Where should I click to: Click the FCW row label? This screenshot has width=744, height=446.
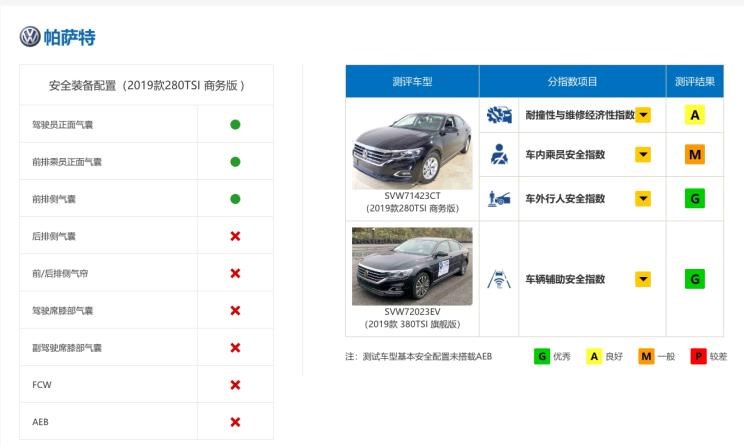pos(42,385)
